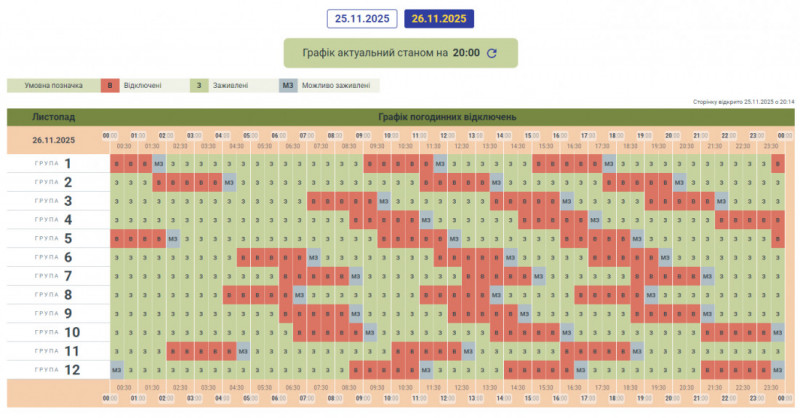
Task: Click the first МЗ cell in Група 12 row
Action: click(116, 369)
